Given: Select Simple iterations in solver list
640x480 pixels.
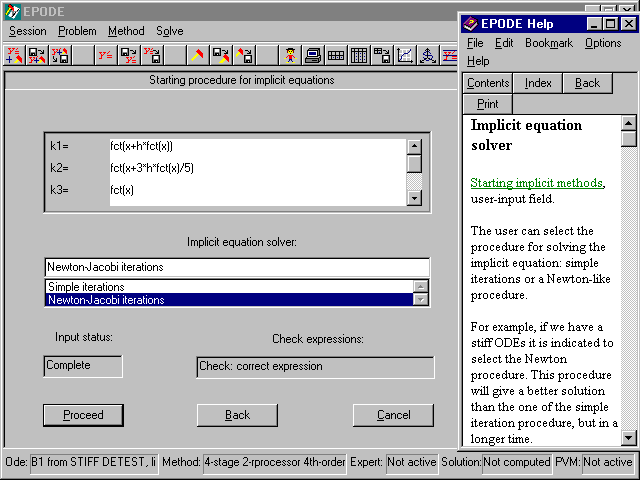Looking at the screenshot, I should point(230,287).
